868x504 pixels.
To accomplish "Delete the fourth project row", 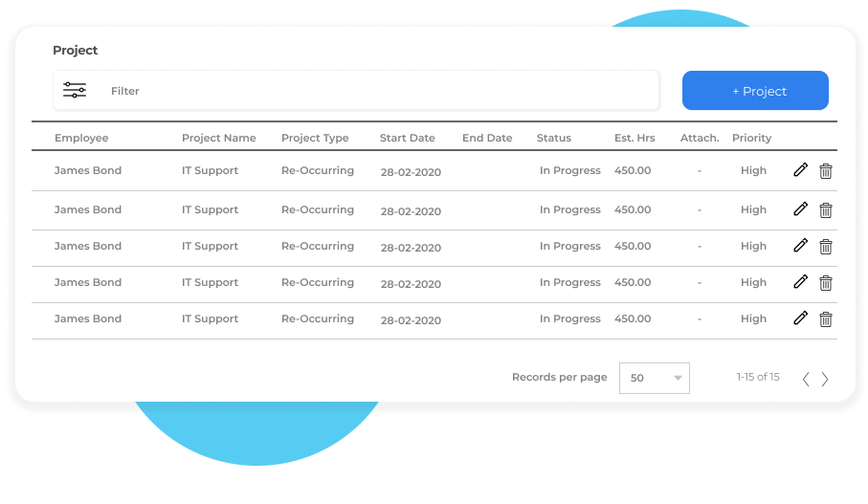I will click(x=826, y=283).
